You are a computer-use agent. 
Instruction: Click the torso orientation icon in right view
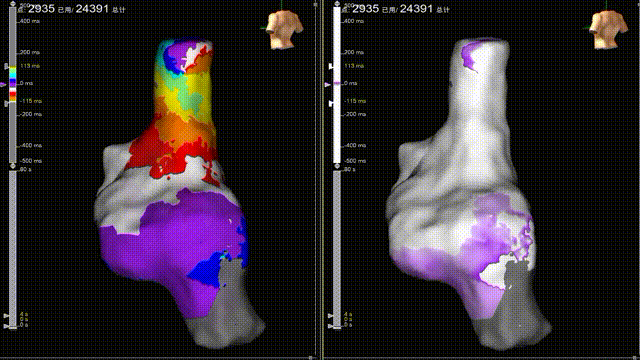(x=608, y=29)
